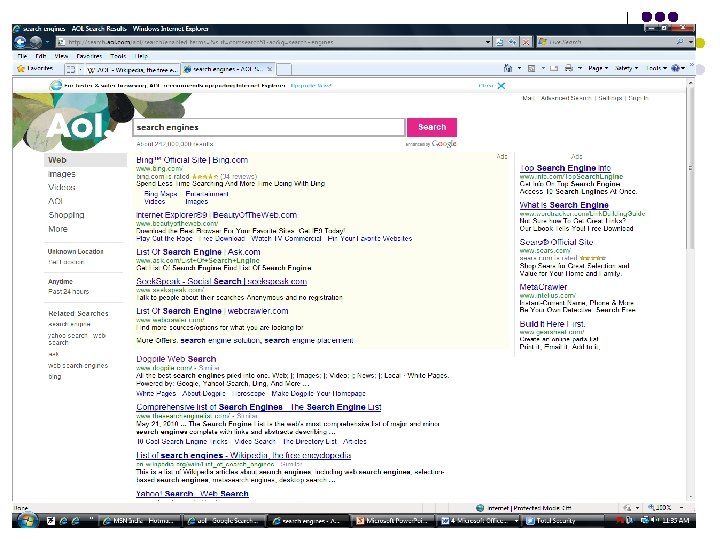This screenshot has height=540, width=720.
Task: Switch to the AOL Wikipedia tab
Action: point(132,69)
